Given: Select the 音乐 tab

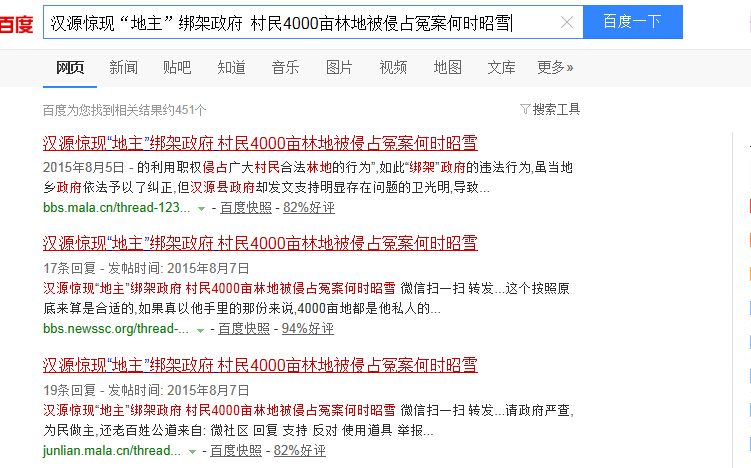Looking at the screenshot, I should [x=285, y=67].
